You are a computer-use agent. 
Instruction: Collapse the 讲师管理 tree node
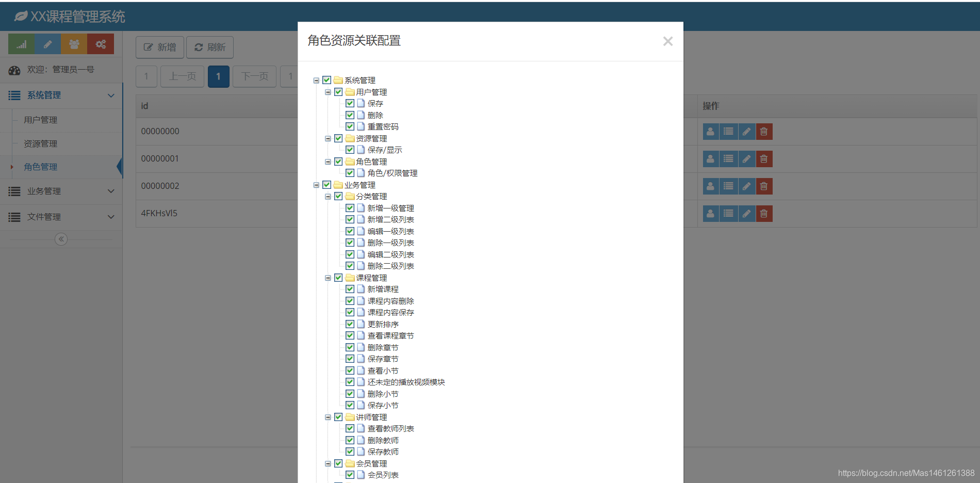click(328, 417)
